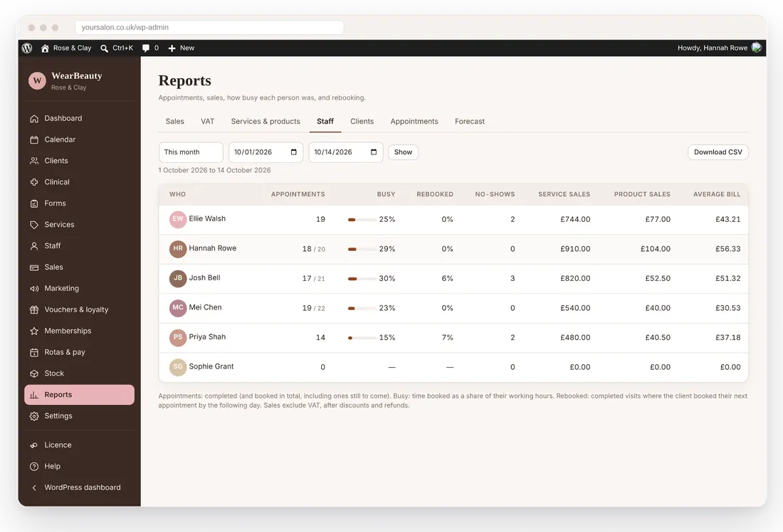
Task: Select the Forms sidebar icon
Action: [x=34, y=203]
